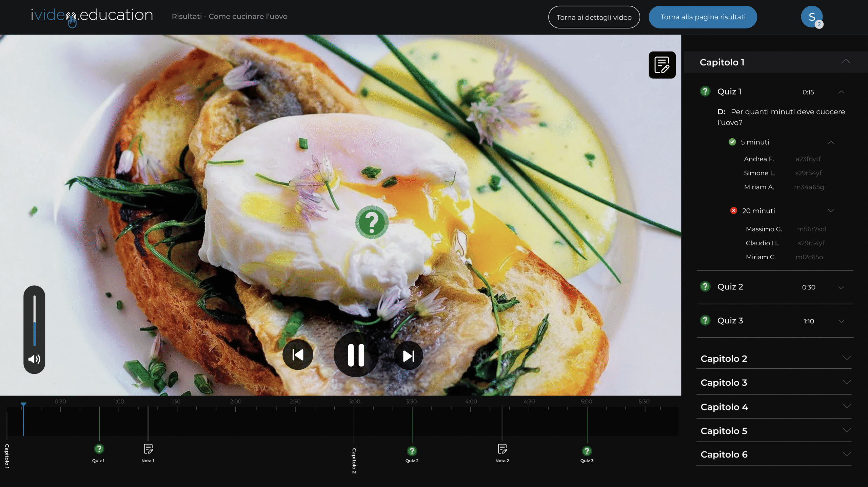Toggle the 20 minuti answer list

coord(831,210)
